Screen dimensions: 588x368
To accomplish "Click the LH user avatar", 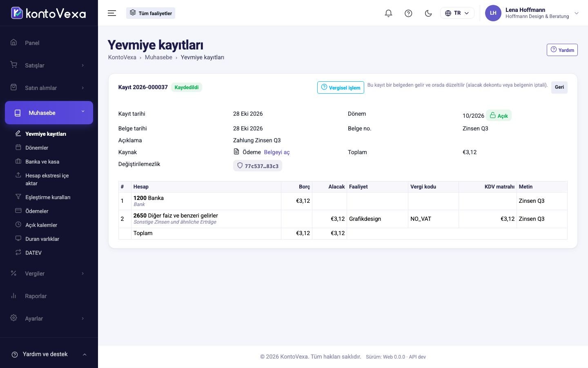I will coord(493,13).
